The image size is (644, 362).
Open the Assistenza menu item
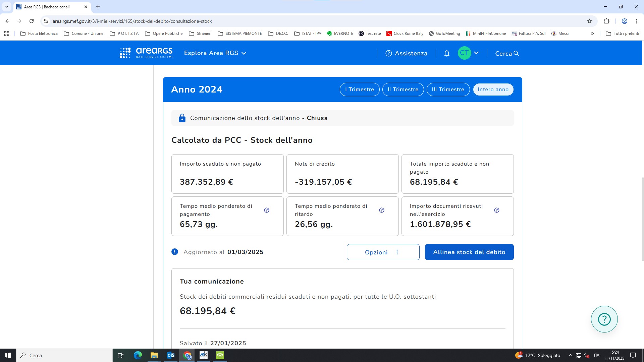pyautogui.click(x=407, y=53)
